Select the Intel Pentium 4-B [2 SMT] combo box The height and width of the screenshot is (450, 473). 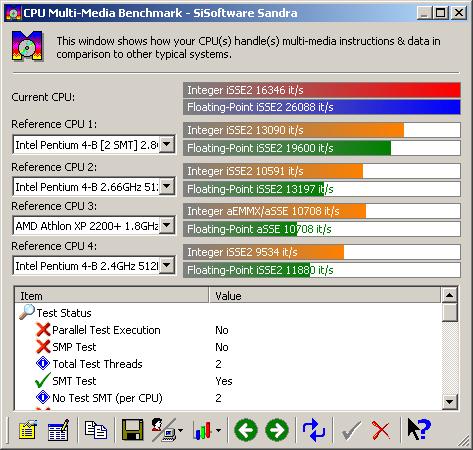93,145
